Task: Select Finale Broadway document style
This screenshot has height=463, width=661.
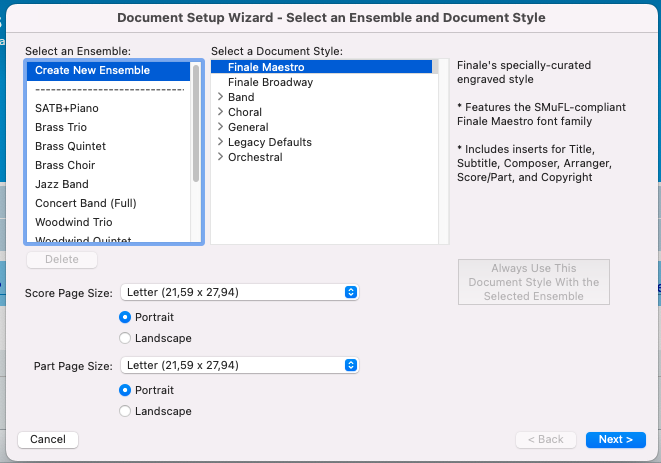Action: click(270, 82)
